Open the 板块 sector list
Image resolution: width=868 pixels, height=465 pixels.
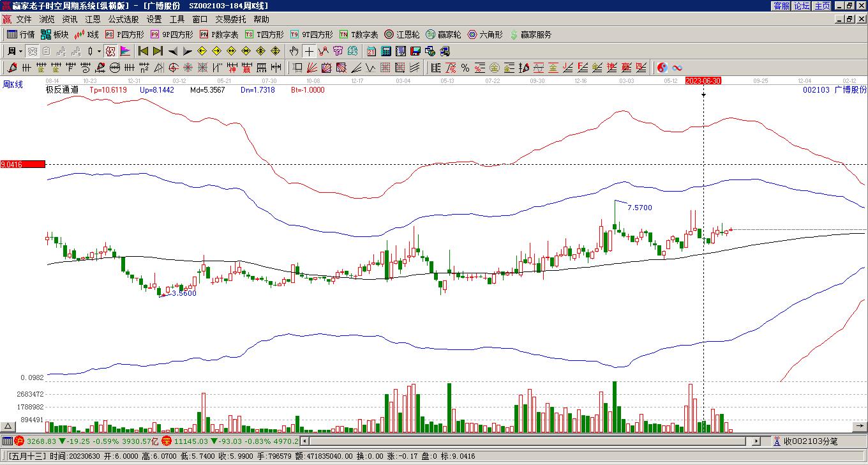click(55, 34)
